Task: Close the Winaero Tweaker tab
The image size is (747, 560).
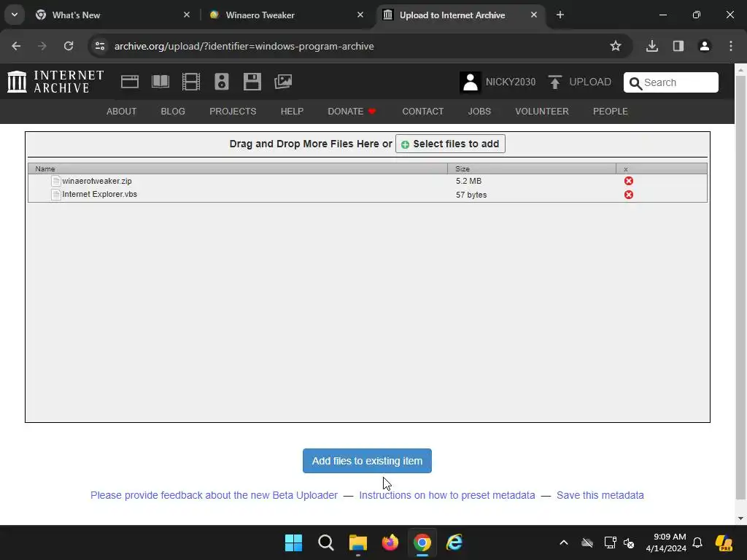Action: coord(360,15)
